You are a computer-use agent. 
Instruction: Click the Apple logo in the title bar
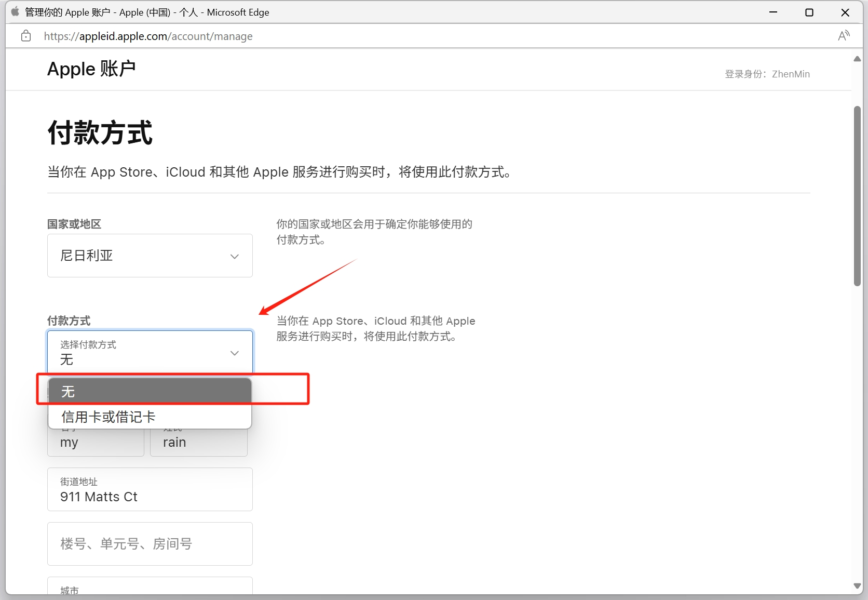(15, 11)
